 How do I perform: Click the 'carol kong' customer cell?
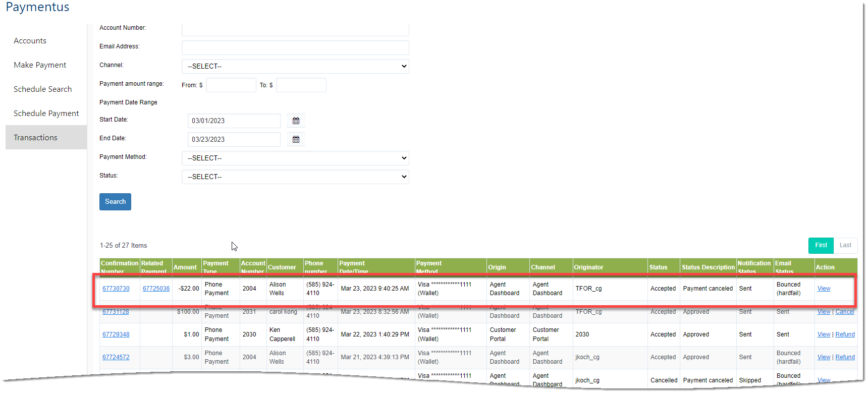tap(283, 312)
